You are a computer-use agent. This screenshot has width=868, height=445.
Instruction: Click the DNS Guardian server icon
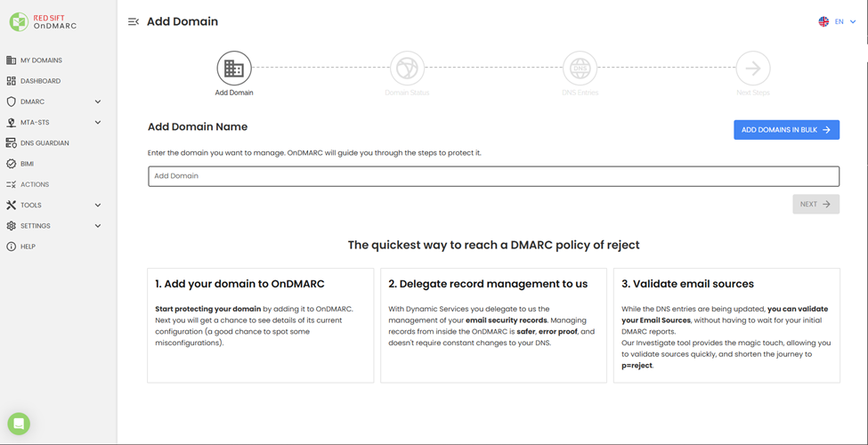pos(11,142)
